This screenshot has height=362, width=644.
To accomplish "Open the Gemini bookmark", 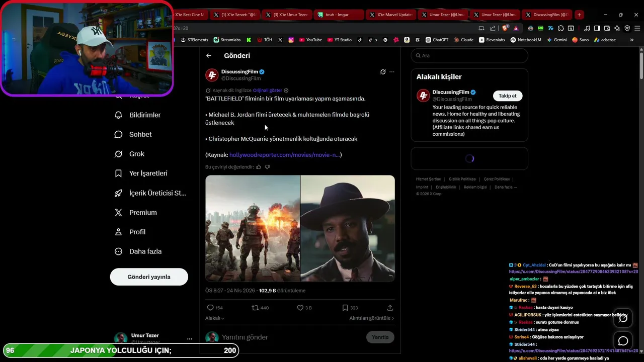I will [556, 40].
